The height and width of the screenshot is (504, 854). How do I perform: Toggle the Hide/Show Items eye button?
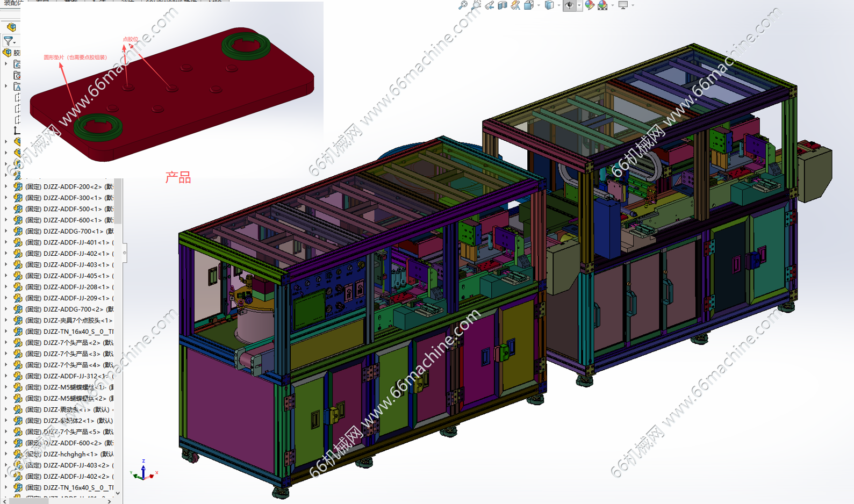[x=569, y=5]
